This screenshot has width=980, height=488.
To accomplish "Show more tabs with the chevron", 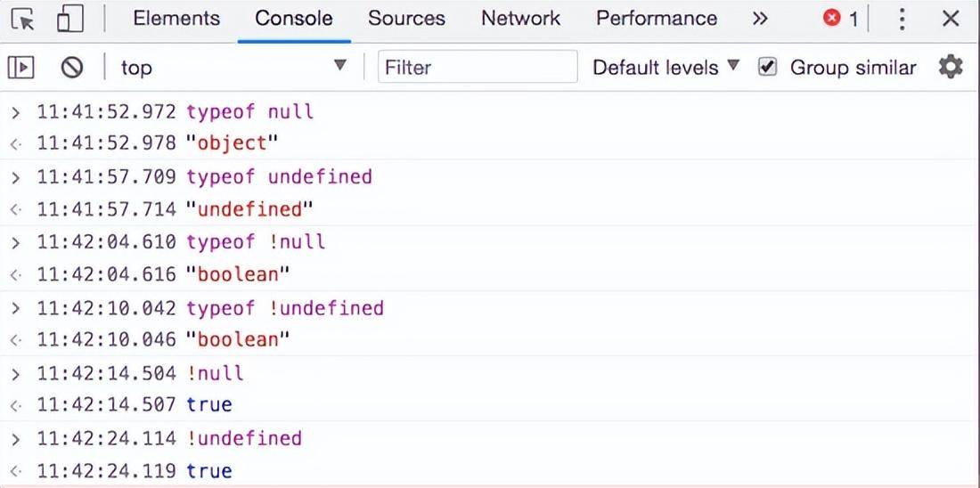I will [x=760, y=19].
